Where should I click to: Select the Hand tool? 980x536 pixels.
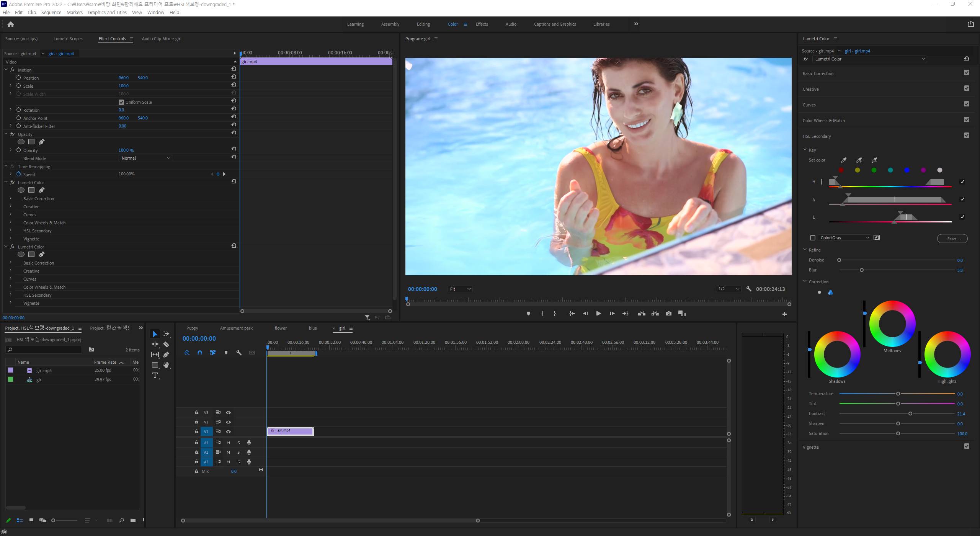pyautogui.click(x=166, y=365)
